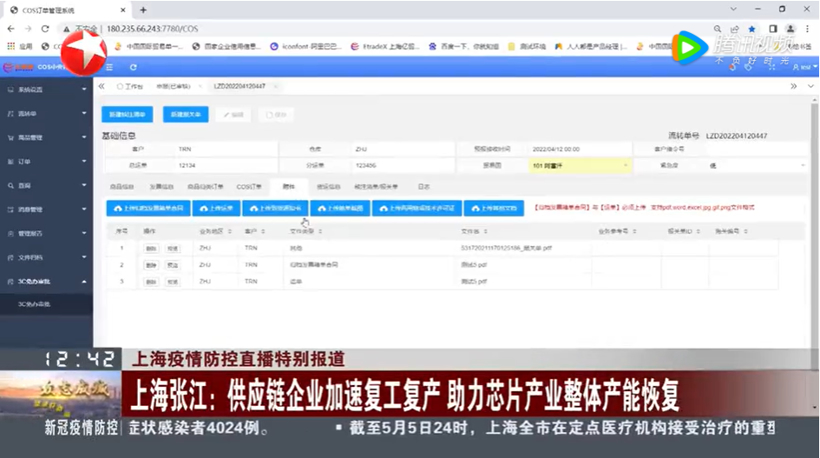Open the priority dropdown at right of form
The height and width of the screenshot is (458, 820).
(x=756, y=165)
